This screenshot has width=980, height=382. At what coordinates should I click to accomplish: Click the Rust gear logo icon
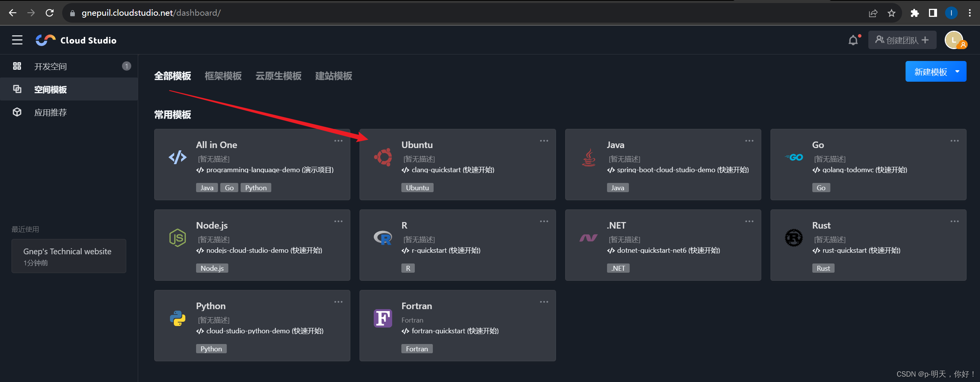[x=794, y=238]
